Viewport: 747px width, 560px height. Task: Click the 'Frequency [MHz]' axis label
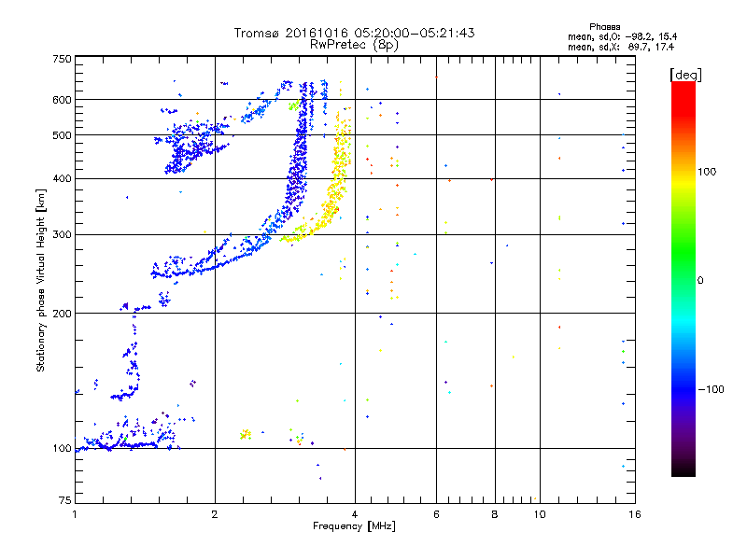(x=354, y=526)
